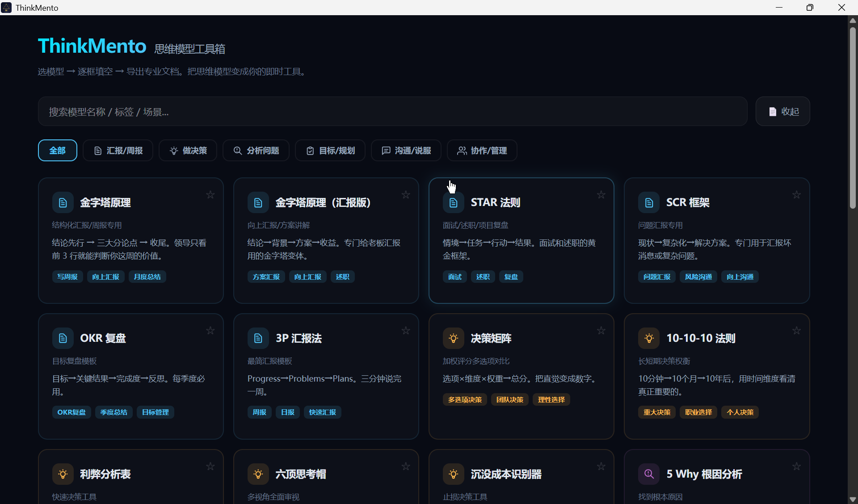Focus the 搜索模型名称 search field
Viewport: 858px width, 504px height.
[393, 111]
